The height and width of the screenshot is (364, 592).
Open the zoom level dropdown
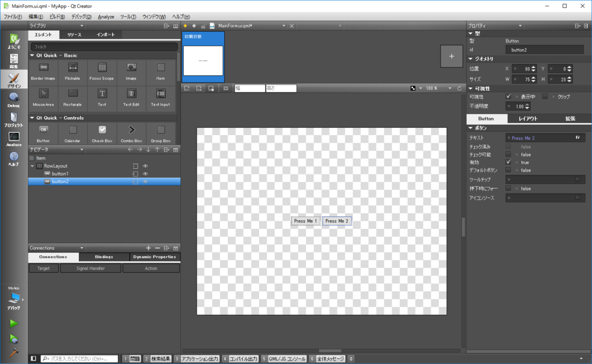coord(450,88)
